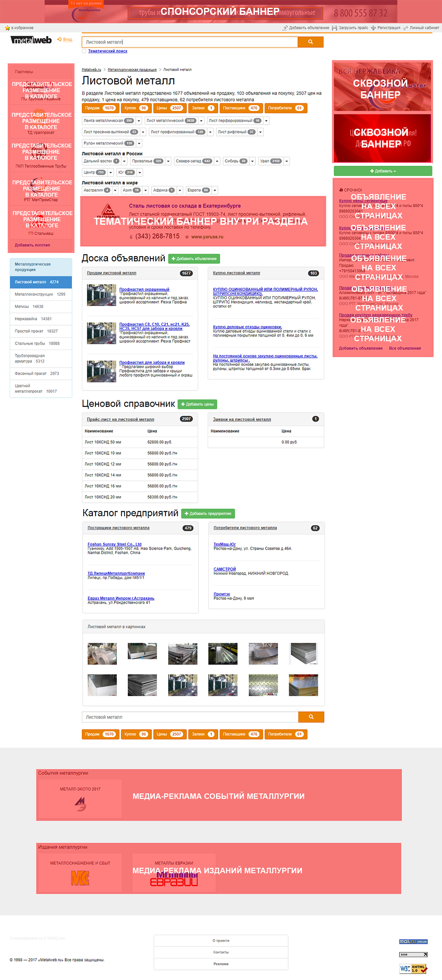Enable the 'Тематический поиск' checkbox
The height and width of the screenshot is (980, 442).
click(84, 51)
